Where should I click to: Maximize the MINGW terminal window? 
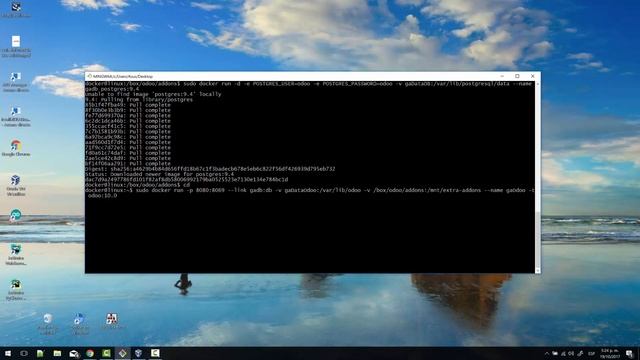(x=517, y=76)
